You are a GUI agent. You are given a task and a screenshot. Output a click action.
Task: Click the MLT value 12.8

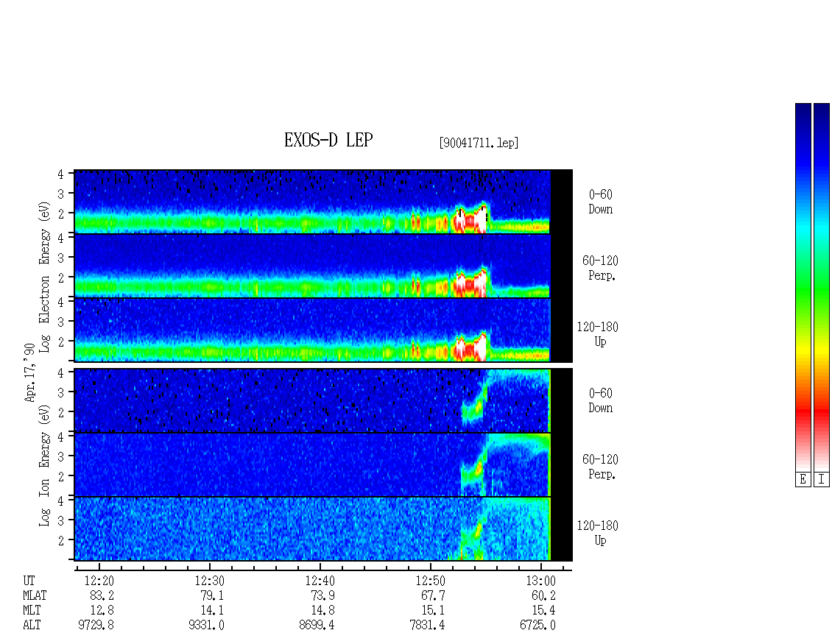tap(102, 611)
